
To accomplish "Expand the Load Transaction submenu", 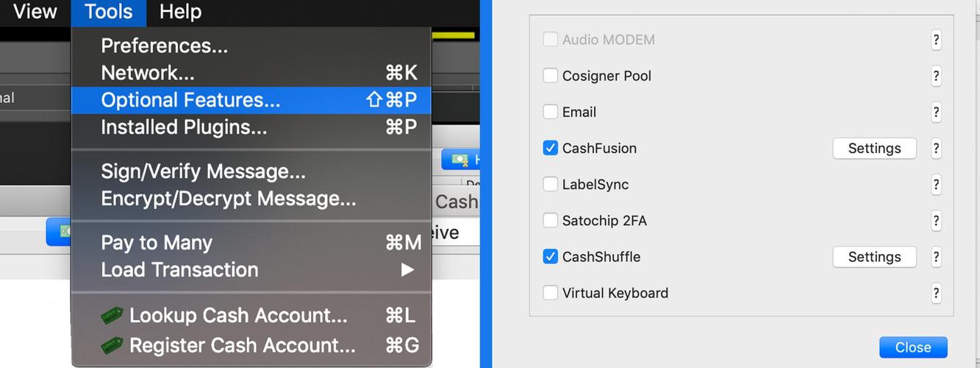I will click(x=251, y=270).
